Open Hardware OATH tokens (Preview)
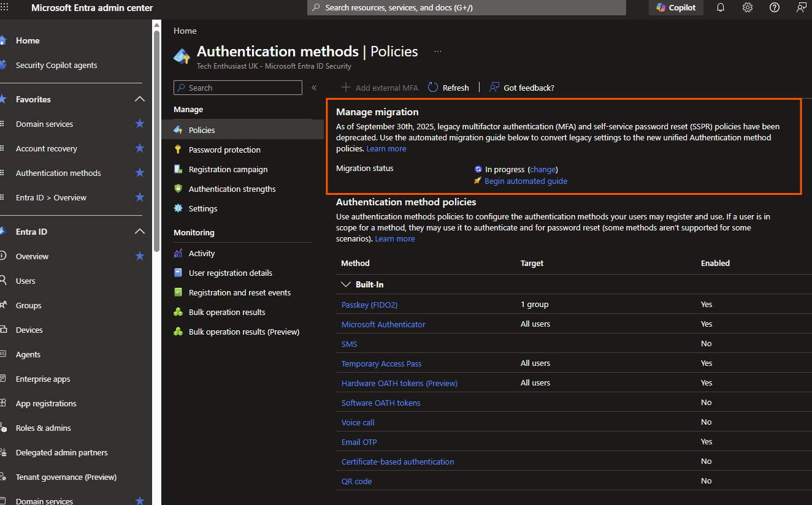 [399, 383]
